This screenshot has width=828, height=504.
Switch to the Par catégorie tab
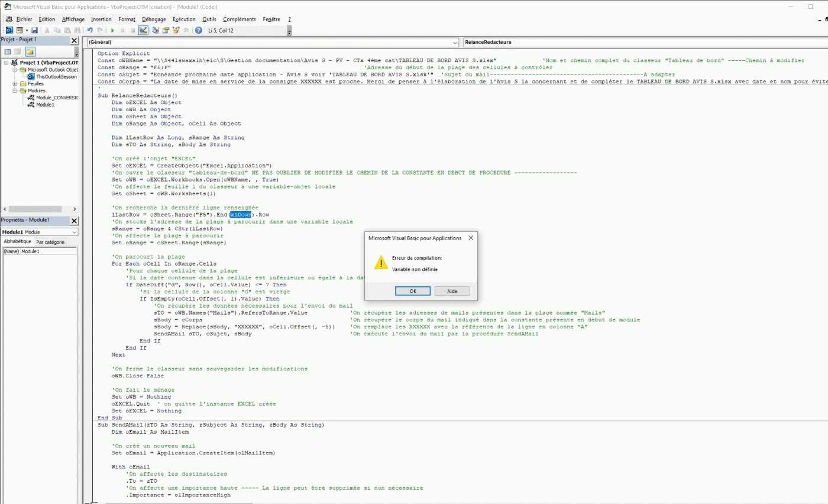click(x=50, y=242)
